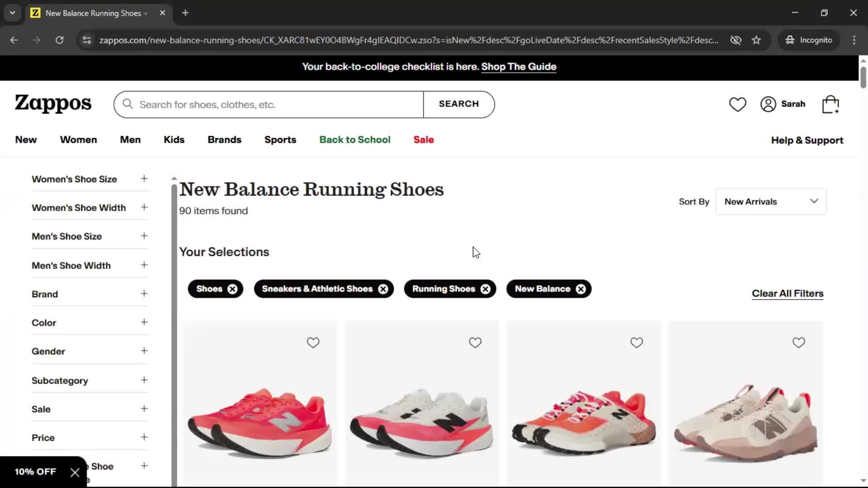This screenshot has width=868, height=488.
Task: Click the page vertical scrollbar thumb
Action: 863,77
